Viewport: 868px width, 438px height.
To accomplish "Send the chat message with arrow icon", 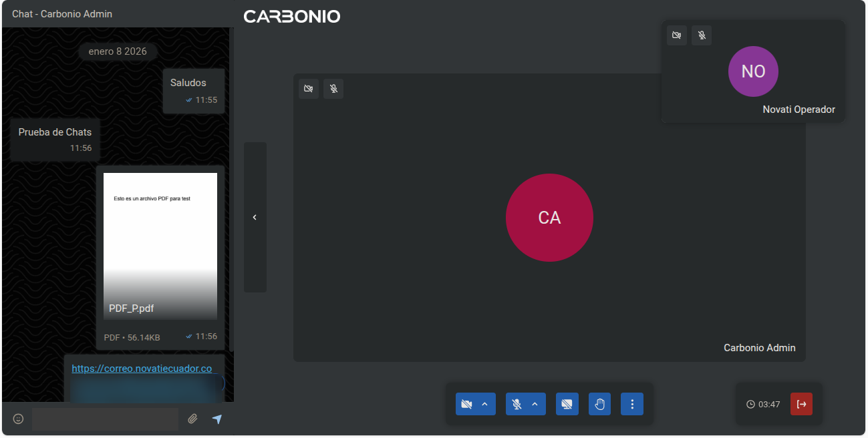I will click(217, 419).
